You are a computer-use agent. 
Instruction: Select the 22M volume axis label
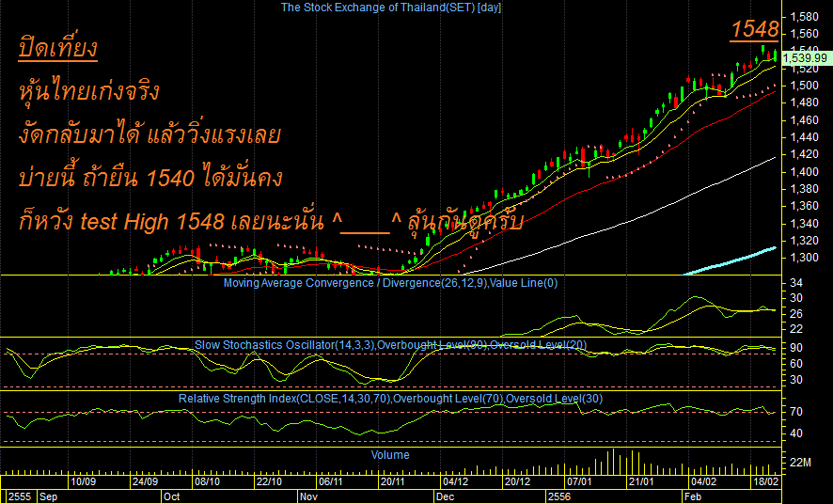click(800, 463)
